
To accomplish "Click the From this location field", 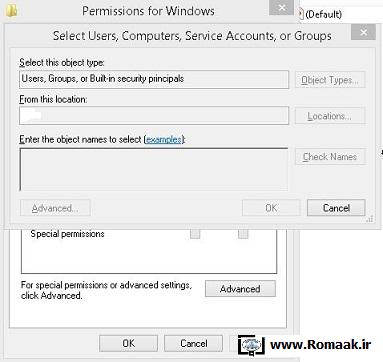I will (154, 115).
